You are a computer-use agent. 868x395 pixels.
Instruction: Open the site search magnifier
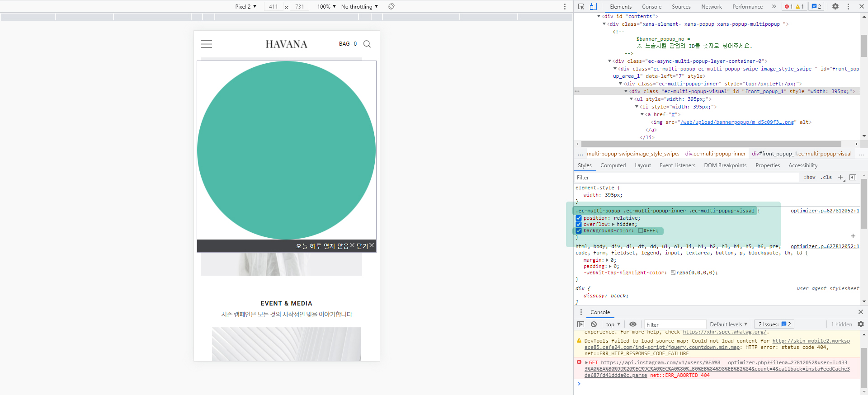(367, 44)
